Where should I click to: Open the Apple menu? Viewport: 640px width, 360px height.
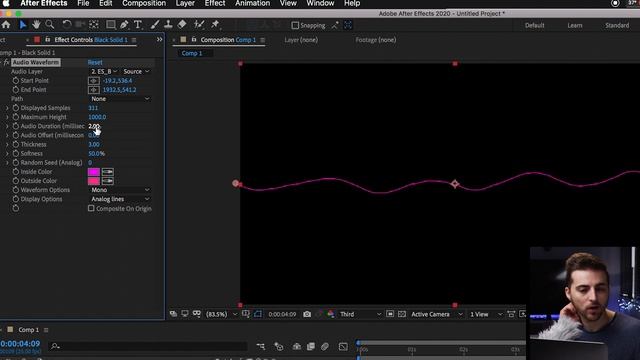[x=6, y=3]
